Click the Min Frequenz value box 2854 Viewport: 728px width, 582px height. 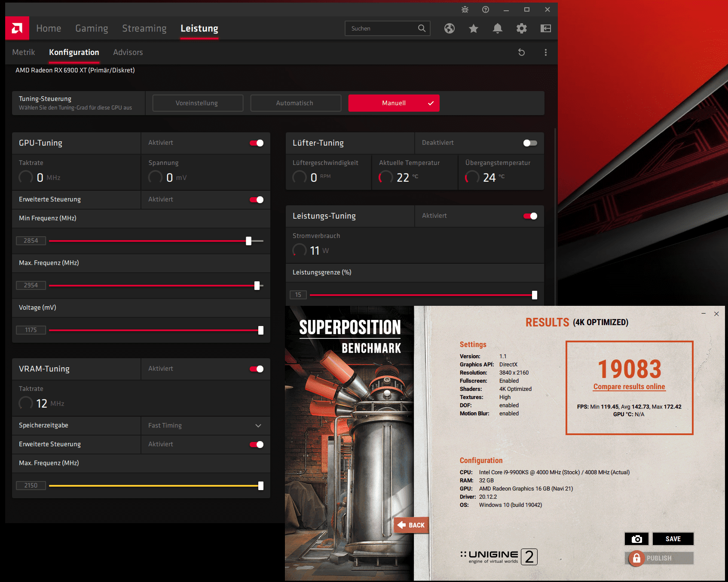[31, 241]
